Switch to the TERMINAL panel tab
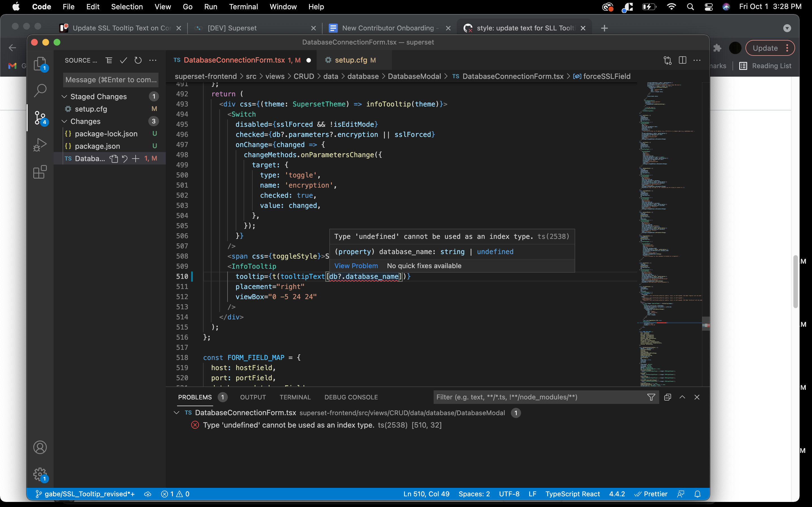 (x=295, y=397)
